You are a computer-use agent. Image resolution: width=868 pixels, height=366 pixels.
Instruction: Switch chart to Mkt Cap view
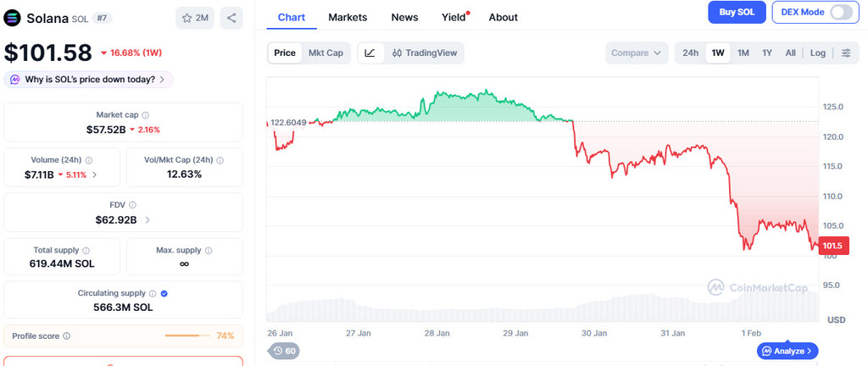325,53
